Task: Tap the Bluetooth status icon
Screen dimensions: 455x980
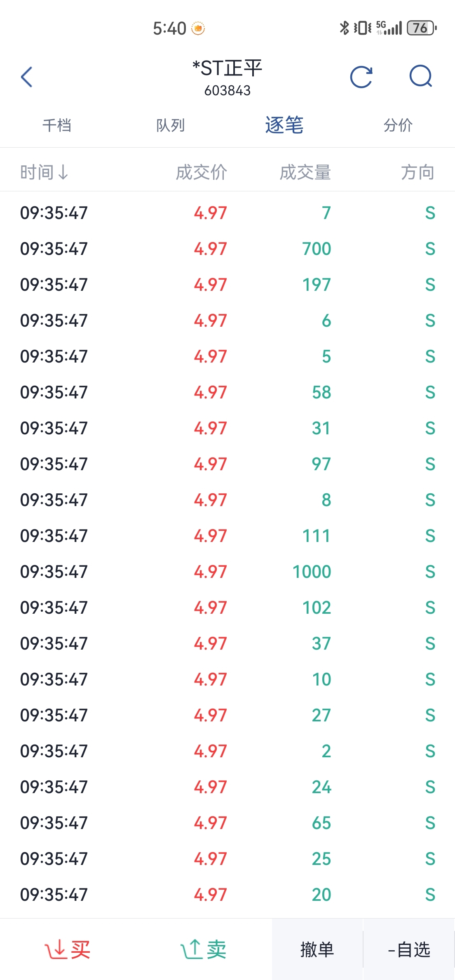Action: pos(344,28)
